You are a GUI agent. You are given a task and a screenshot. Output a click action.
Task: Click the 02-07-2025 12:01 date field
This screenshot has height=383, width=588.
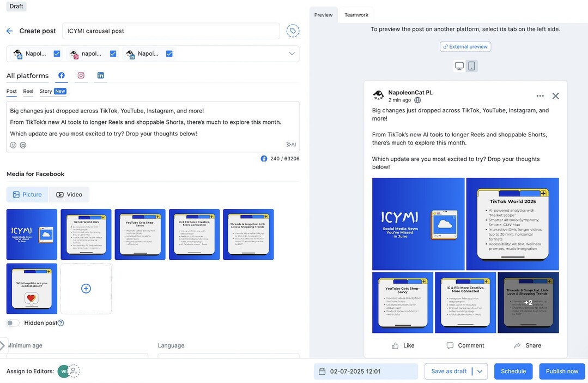366,372
